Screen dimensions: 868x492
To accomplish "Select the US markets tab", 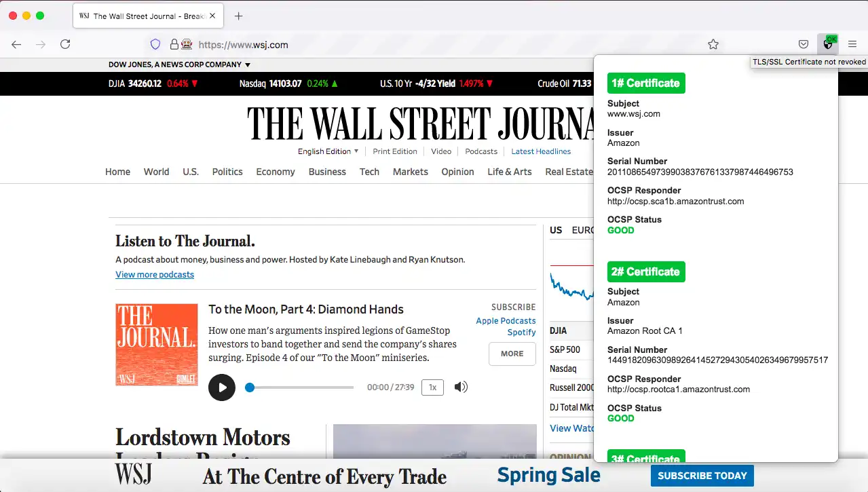I will (x=556, y=230).
